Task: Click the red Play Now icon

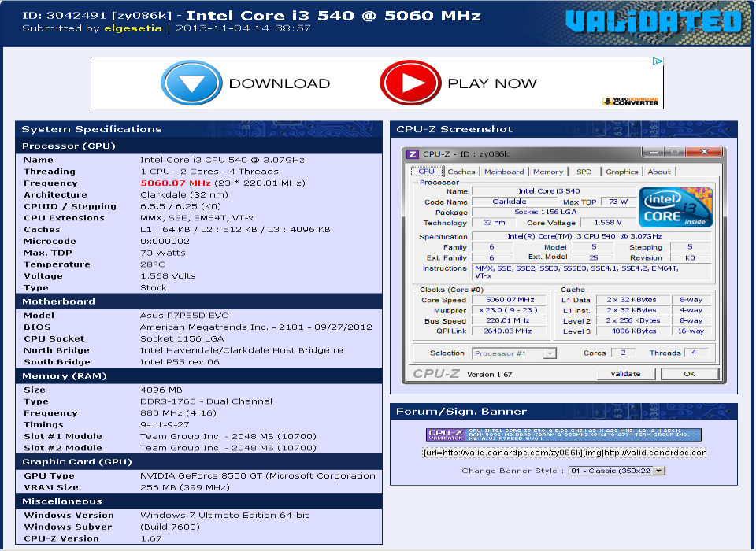Action: pyautogui.click(x=410, y=83)
